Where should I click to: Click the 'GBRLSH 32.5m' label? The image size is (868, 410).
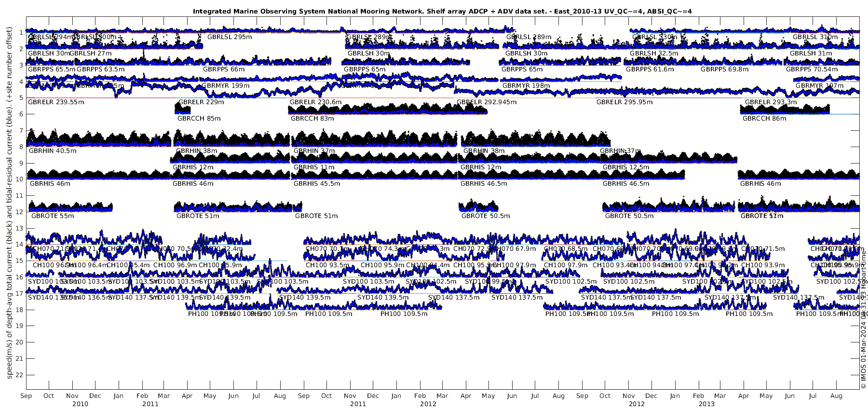(653, 53)
